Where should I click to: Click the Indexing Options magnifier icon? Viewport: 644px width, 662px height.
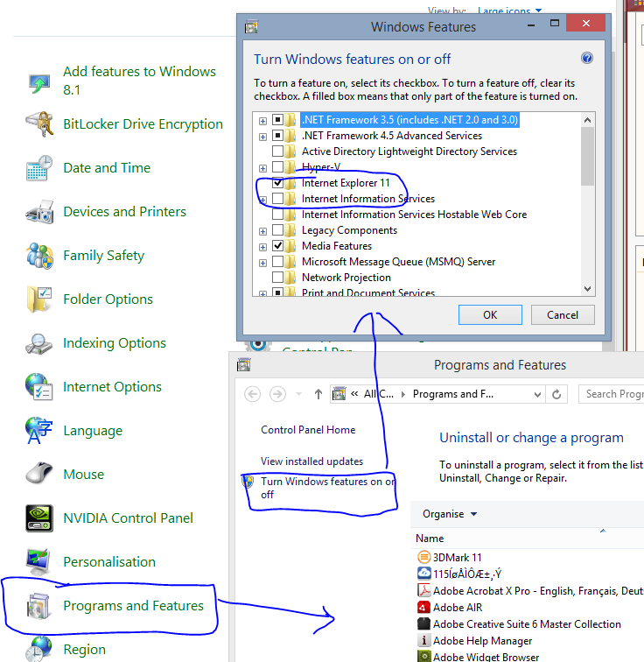tap(39, 343)
